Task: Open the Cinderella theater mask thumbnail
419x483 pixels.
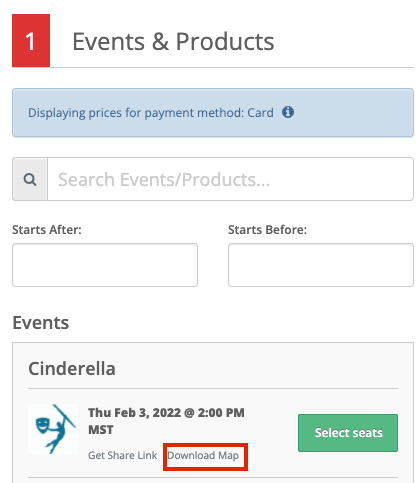Action: click(53, 429)
